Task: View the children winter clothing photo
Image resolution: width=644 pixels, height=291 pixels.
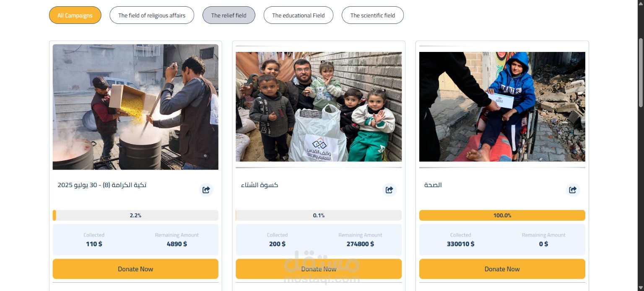Action: 319,107
